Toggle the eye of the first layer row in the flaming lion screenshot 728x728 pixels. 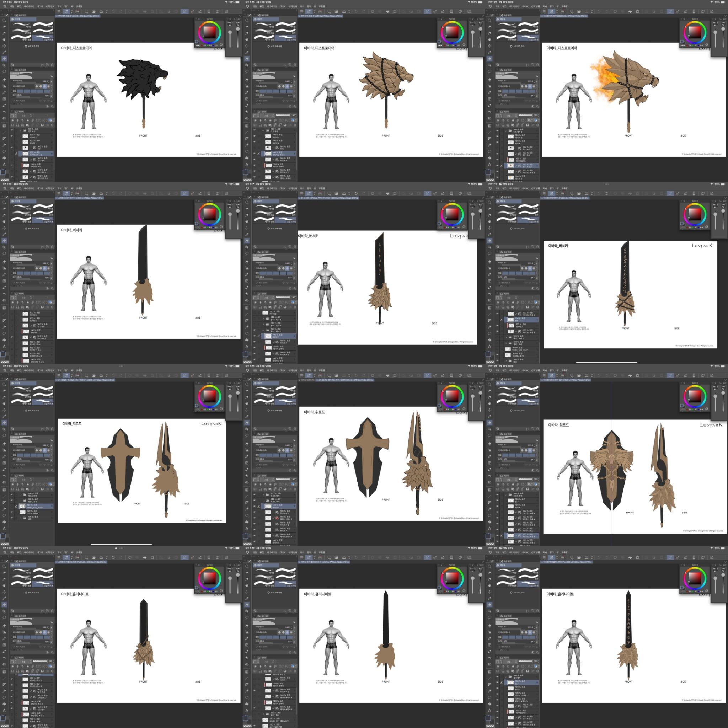[497, 130]
